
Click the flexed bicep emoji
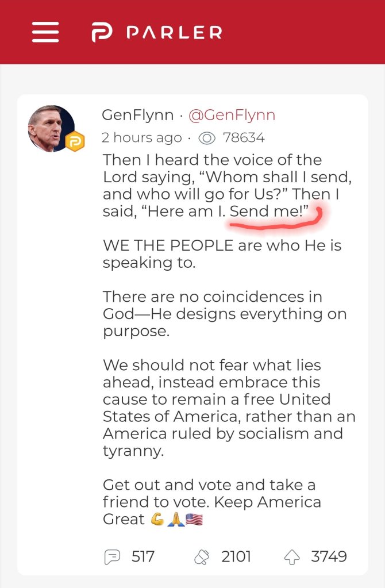tap(157, 519)
